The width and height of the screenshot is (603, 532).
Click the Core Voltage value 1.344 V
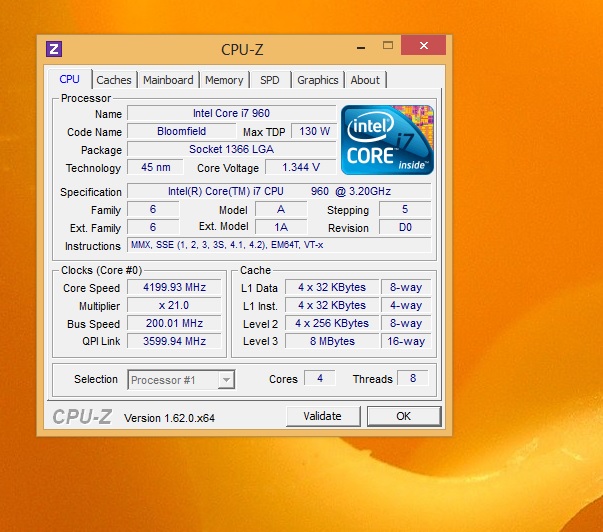(x=301, y=167)
